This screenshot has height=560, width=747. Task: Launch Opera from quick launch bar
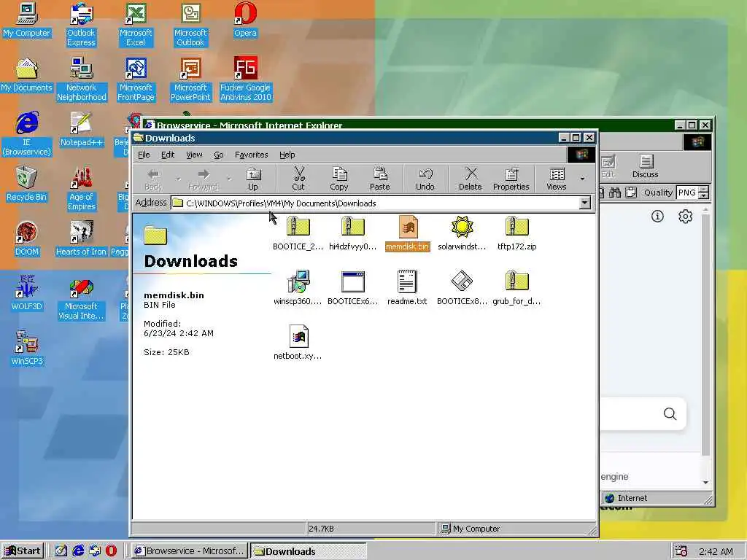[x=111, y=551]
